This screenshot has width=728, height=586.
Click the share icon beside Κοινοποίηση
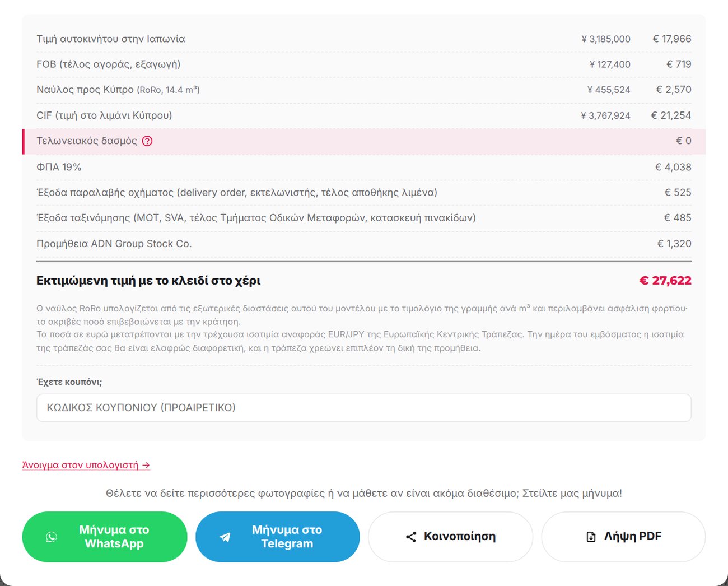pos(411,537)
